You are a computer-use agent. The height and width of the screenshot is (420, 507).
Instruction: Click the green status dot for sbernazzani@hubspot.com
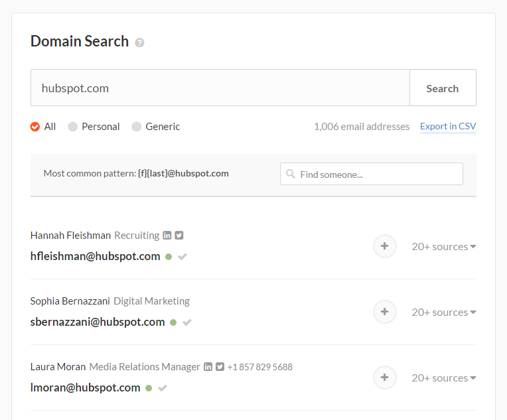(173, 322)
